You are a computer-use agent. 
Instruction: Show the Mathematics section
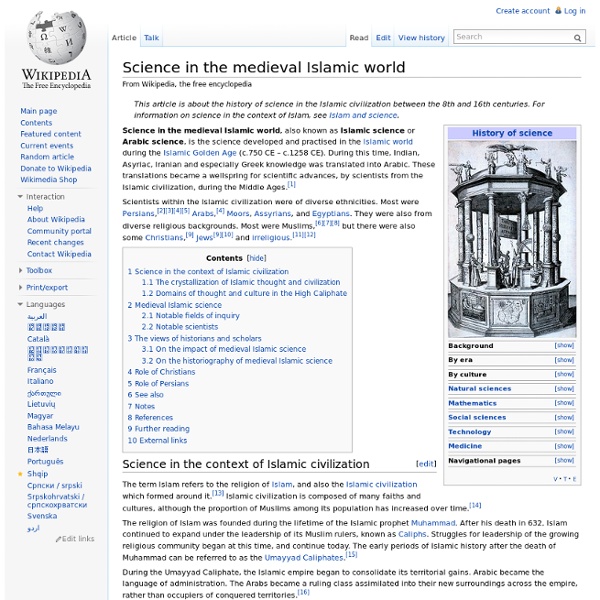(x=564, y=403)
